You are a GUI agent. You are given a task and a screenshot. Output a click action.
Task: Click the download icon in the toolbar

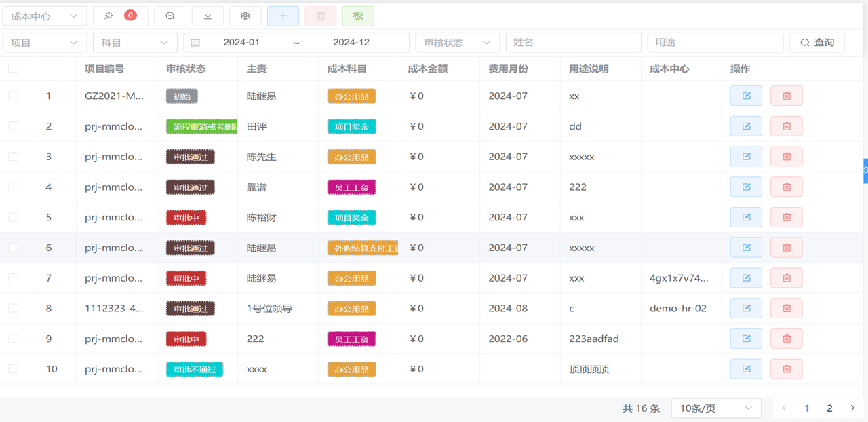coord(208,16)
